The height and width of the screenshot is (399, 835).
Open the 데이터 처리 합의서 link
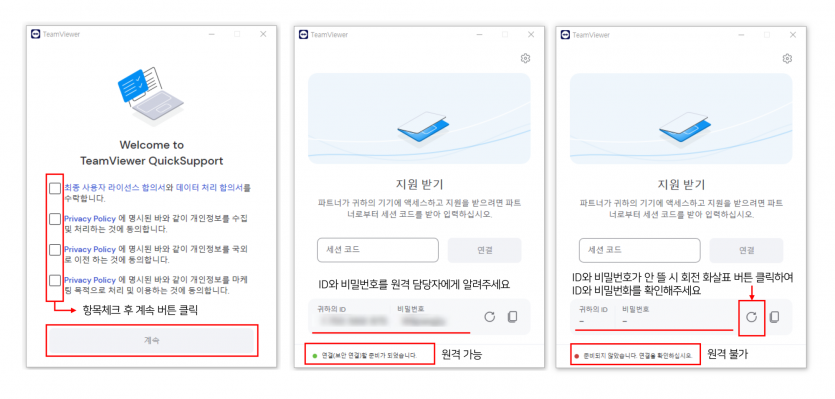coord(209,188)
